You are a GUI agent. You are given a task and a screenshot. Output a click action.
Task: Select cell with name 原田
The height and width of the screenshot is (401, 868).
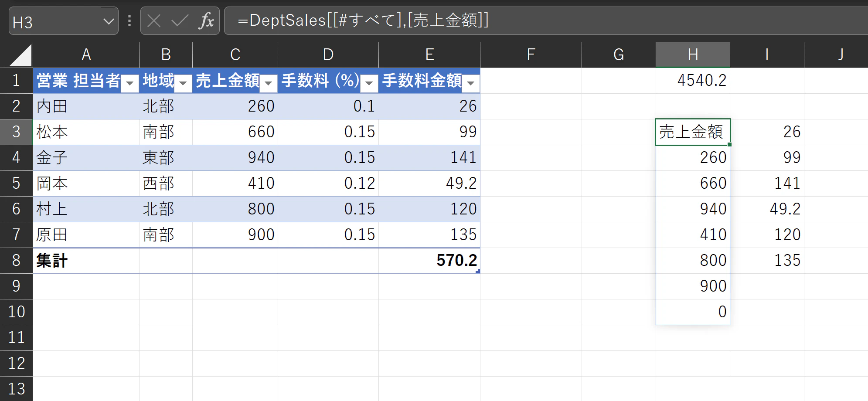(86, 235)
